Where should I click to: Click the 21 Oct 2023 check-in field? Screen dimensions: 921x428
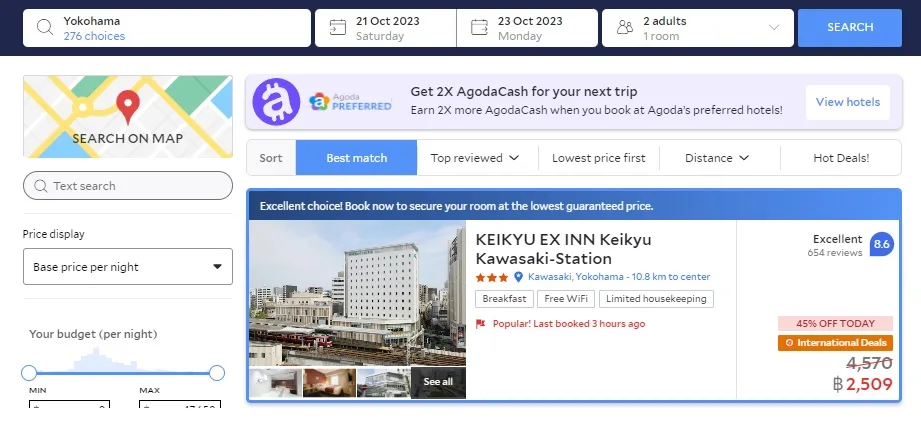pyautogui.click(x=385, y=28)
